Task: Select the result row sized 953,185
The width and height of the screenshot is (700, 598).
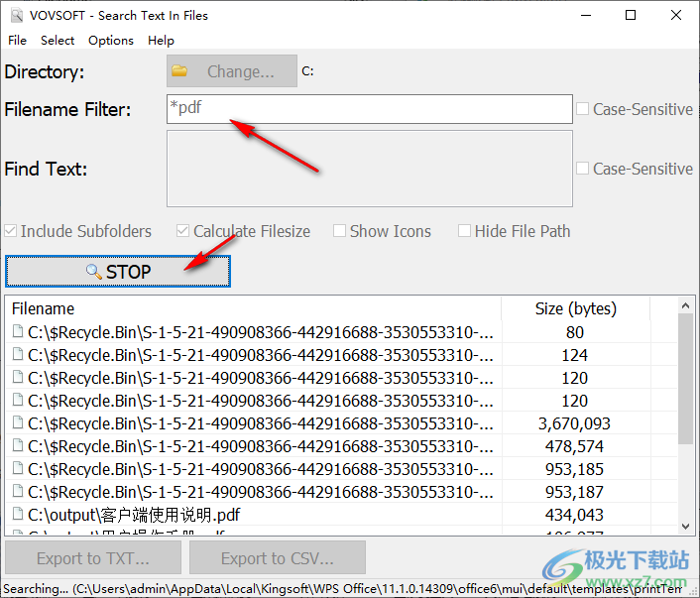Action: 341,469
